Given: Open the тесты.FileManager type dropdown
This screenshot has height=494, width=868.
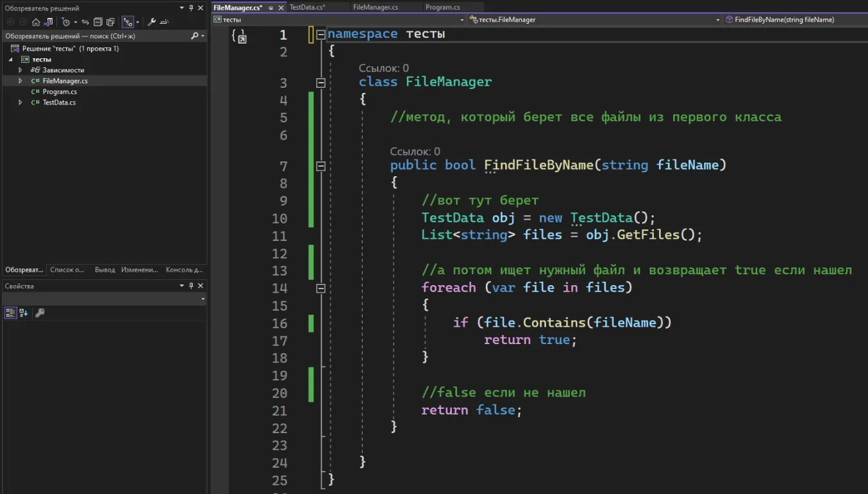Looking at the screenshot, I should tap(718, 20).
